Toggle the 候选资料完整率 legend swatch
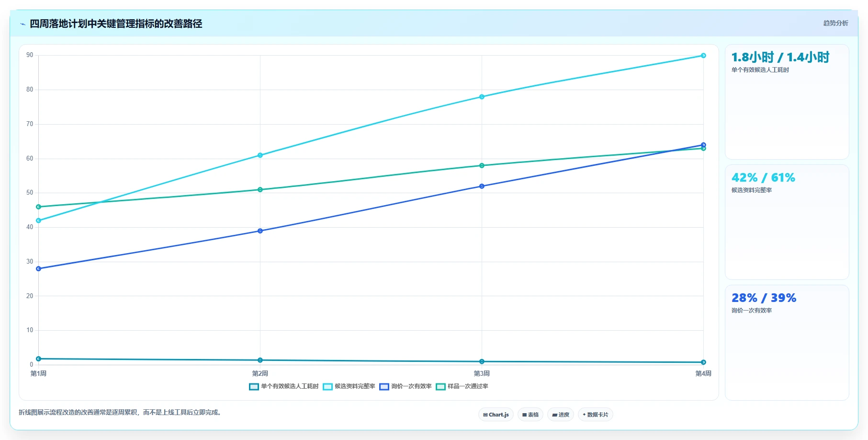 coord(327,386)
